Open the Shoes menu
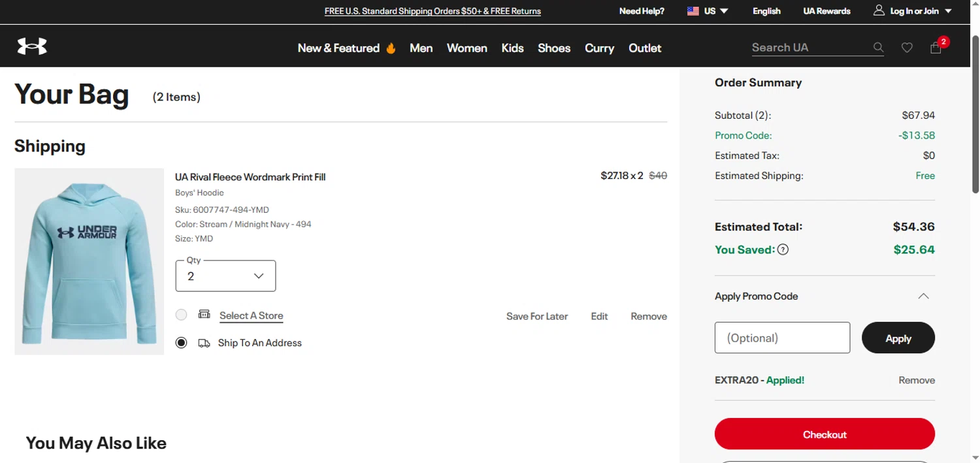 [554, 48]
